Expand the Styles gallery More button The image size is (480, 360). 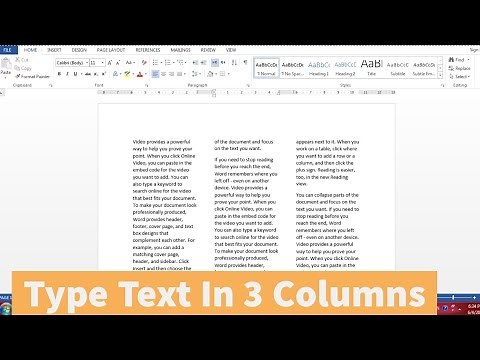[x=440, y=75]
